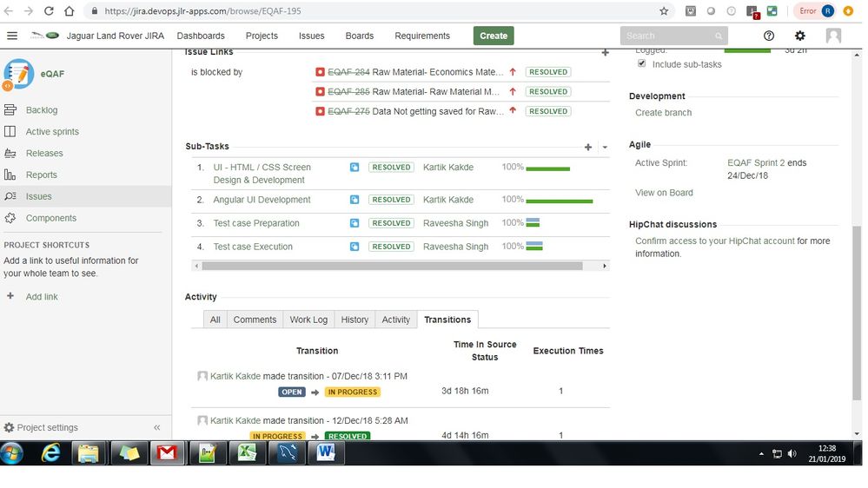This screenshot has height=488, width=868.
Task: Click sub-task icon for Angular UI Development
Action: pyautogui.click(x=354, y=200)
